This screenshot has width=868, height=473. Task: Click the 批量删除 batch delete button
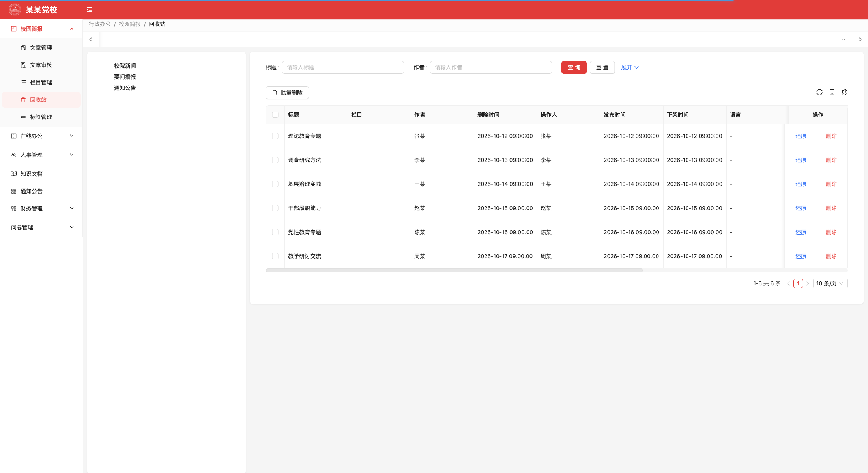tap(287, 93)
